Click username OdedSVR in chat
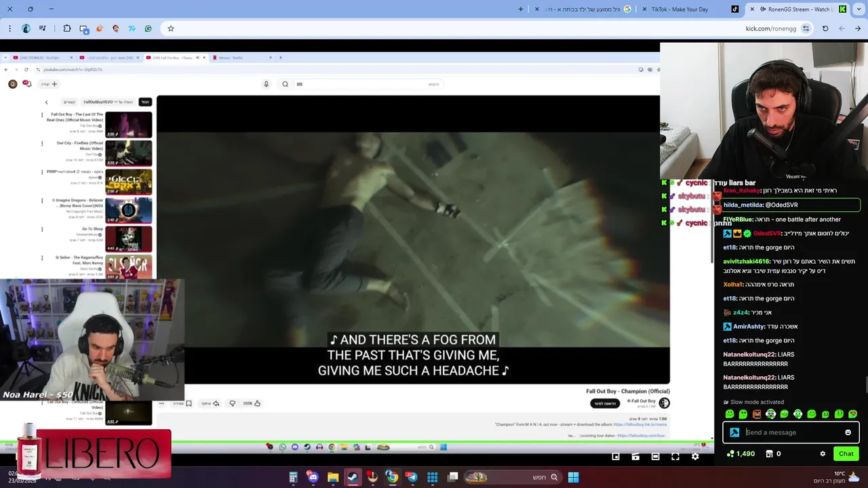 pos(767,234)
